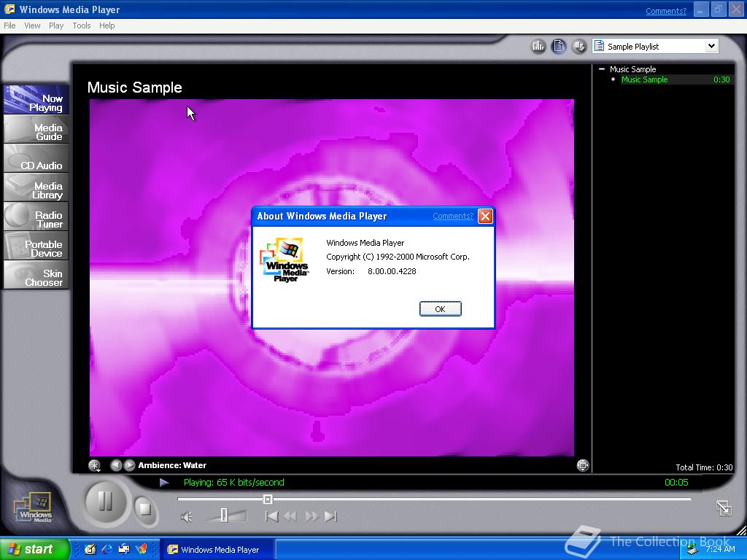Switch to compact mode

[724, 507]
